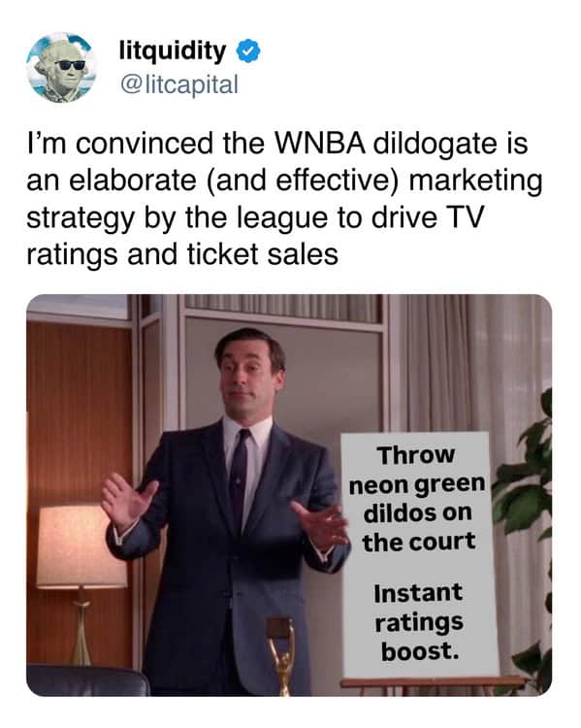Click the word "dildogate" in the tweet
This screenshot has height=728, width=581.
click(x=436, y=143)
